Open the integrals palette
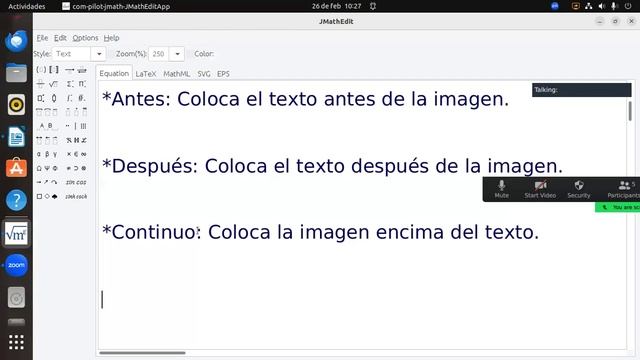This screenshot has height=360, width=640. (76, 98)
